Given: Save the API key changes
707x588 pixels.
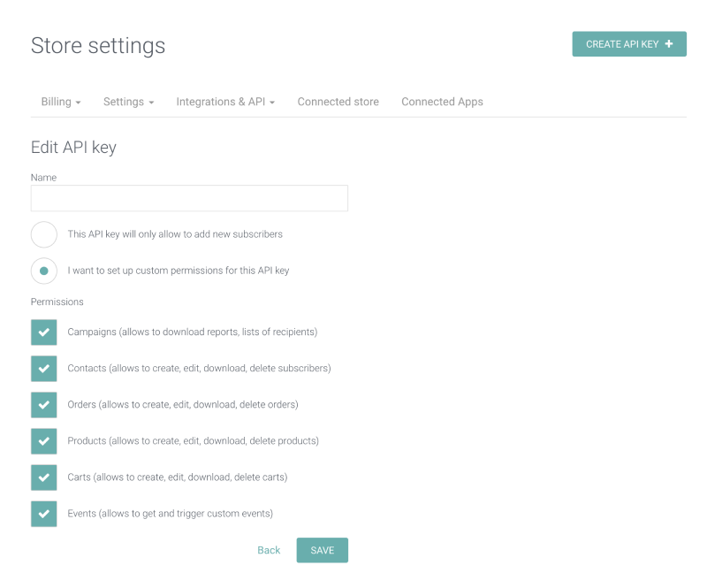Looking at the screenshot, I should click(322, 549).
